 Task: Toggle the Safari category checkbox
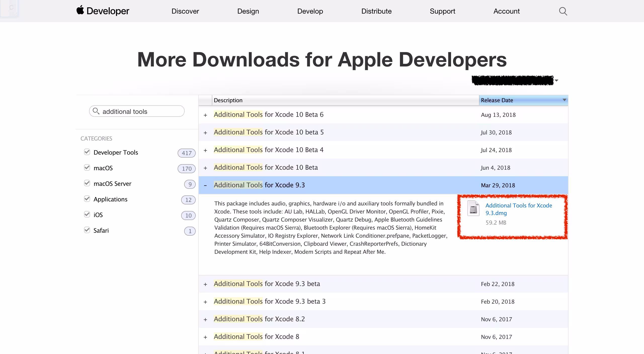[x=87, y=230]
